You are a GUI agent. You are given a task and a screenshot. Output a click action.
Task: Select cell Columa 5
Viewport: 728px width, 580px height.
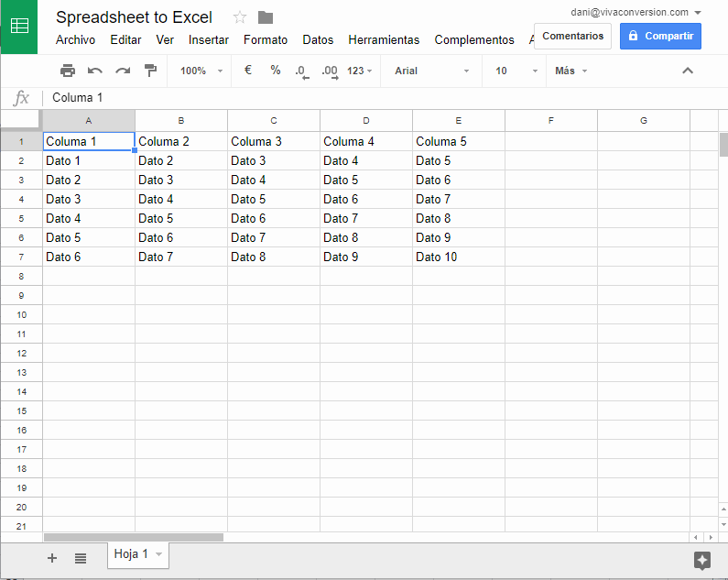(458, 141)
